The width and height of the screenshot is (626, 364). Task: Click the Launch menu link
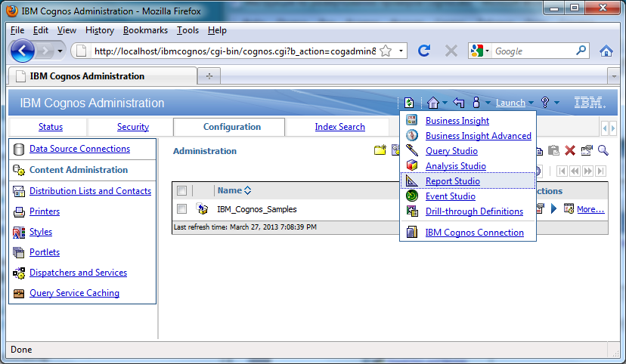[x=510, y=103]
